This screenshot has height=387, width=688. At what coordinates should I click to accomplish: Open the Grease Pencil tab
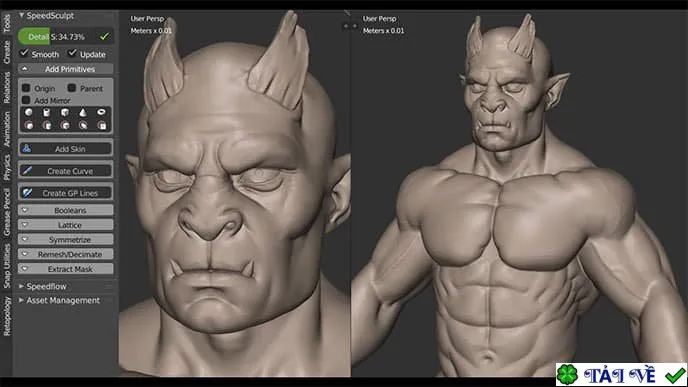(x=6, y=212)
